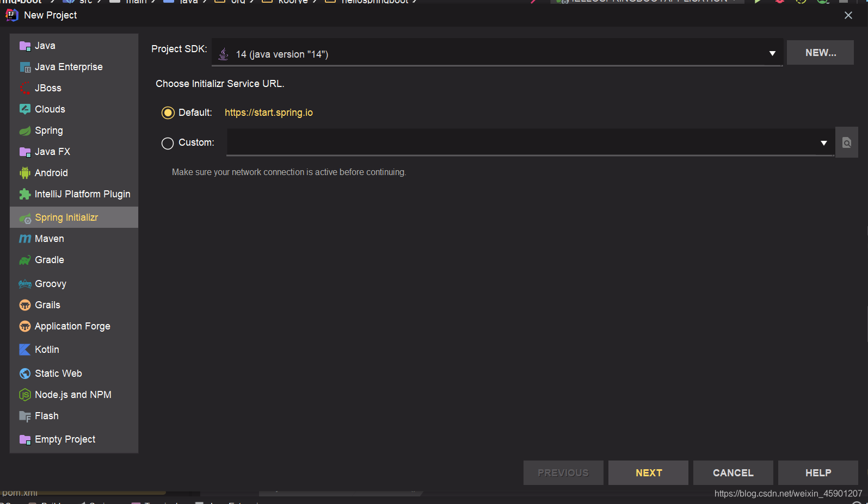868x504 pixels.
Task: Click the Gradle elephant icon
Action: [x=25, y=260]
